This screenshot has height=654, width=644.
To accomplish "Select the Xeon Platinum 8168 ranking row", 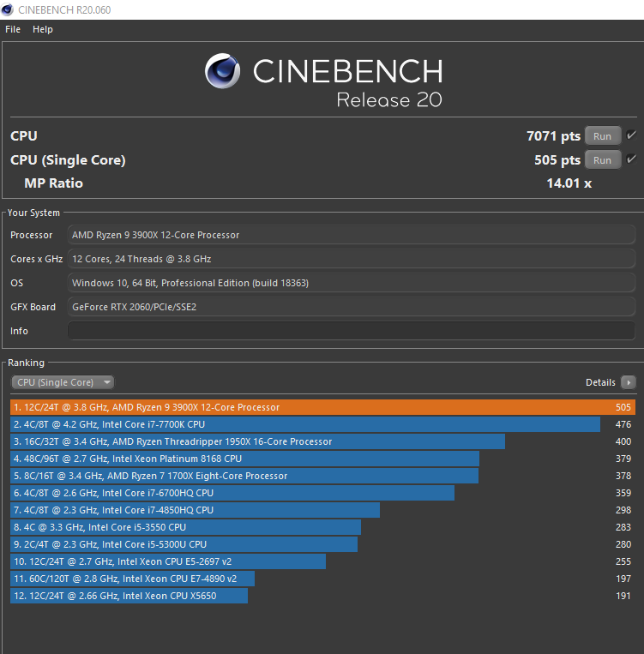I will 322,459.
